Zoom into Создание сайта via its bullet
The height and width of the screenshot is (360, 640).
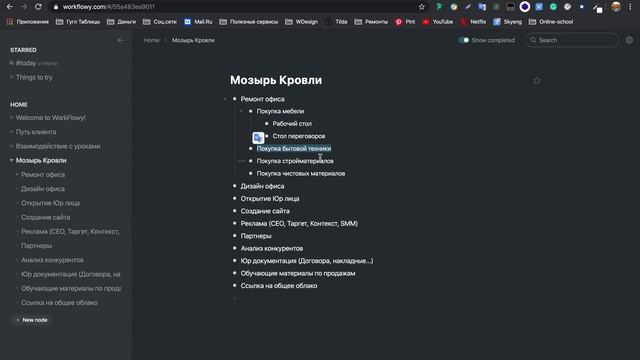[x=234, y=211]
